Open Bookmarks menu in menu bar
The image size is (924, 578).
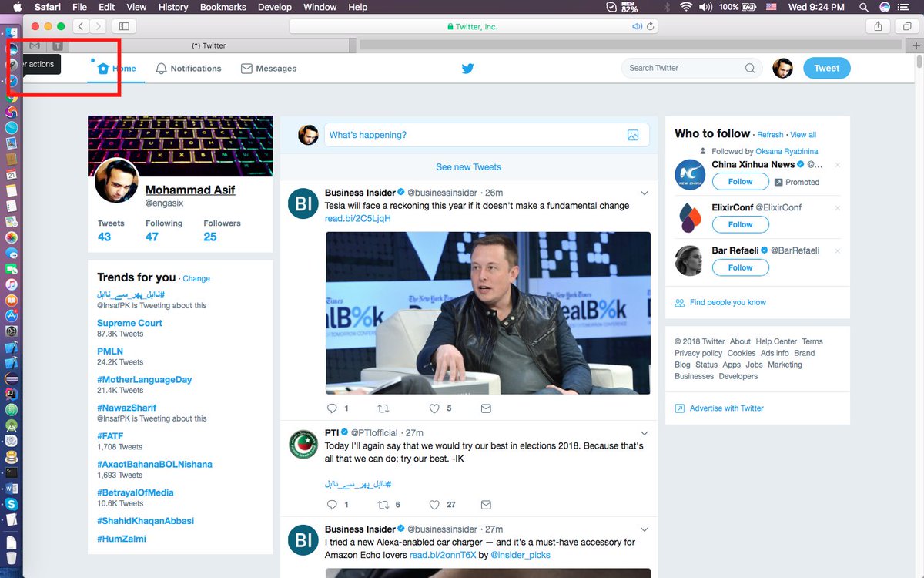coord(223,7)
